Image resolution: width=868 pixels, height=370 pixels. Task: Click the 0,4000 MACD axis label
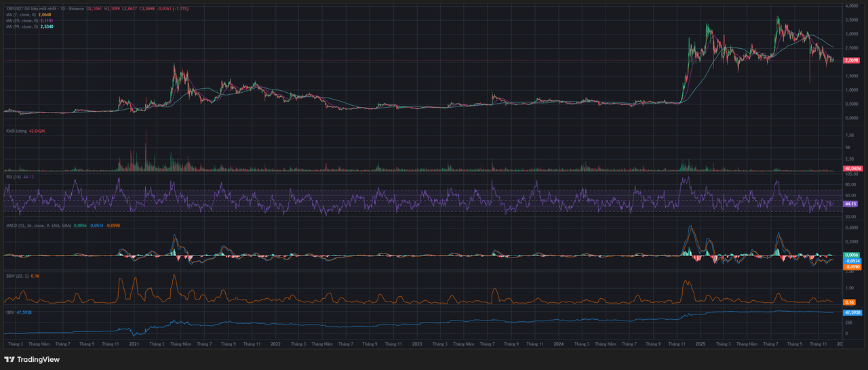(x=851, y=227)
